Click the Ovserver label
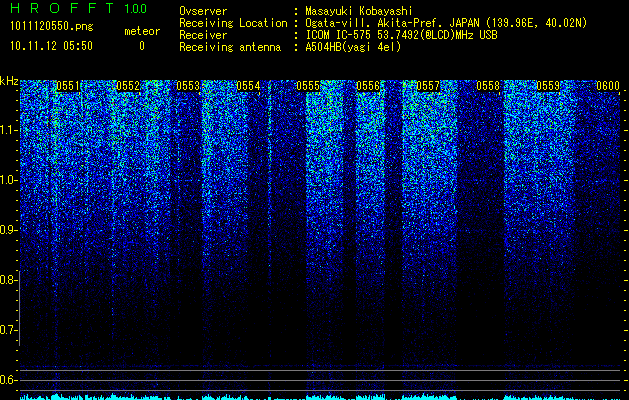Viewport: 629px width, 400px height. coord(203,11)
